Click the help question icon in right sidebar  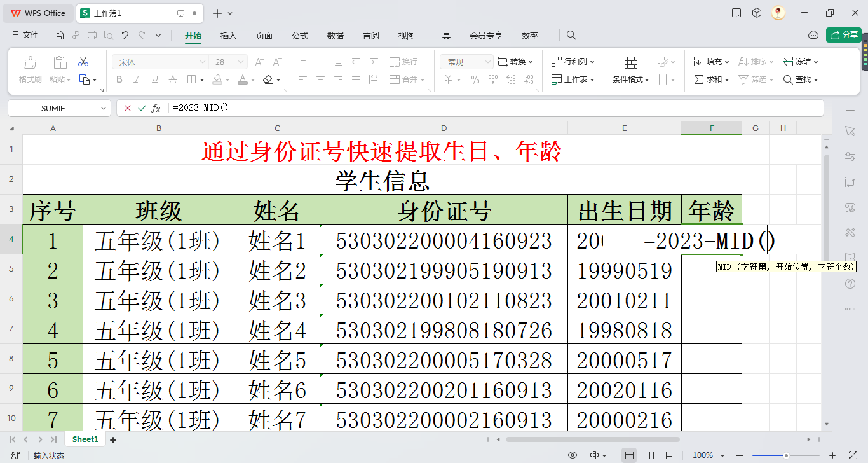(850, 283)
